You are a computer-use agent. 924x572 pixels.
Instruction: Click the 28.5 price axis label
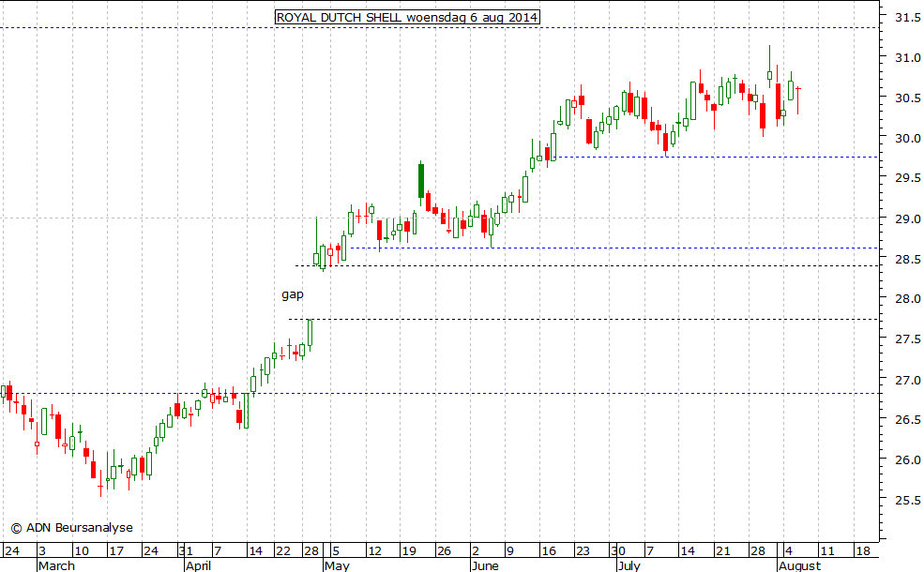(x=907, y=259)
